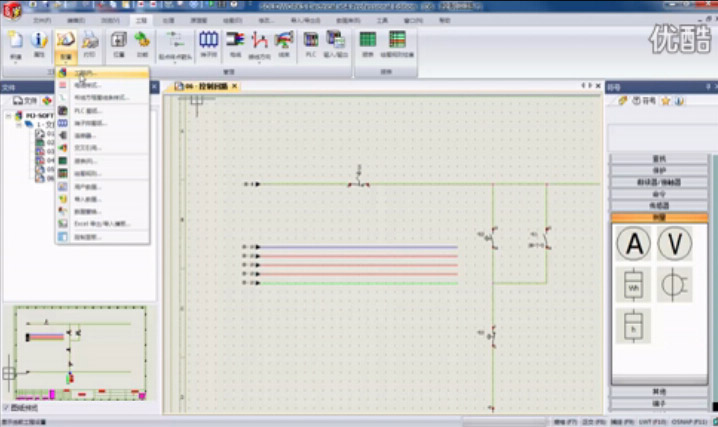718x427 pixels.
Task: Click the colored cubes icon in the left panel toolbar
Action: (x=47, y=101)
